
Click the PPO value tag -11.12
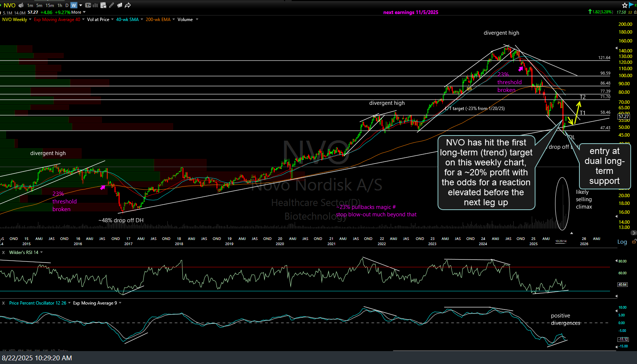[623, 339]
